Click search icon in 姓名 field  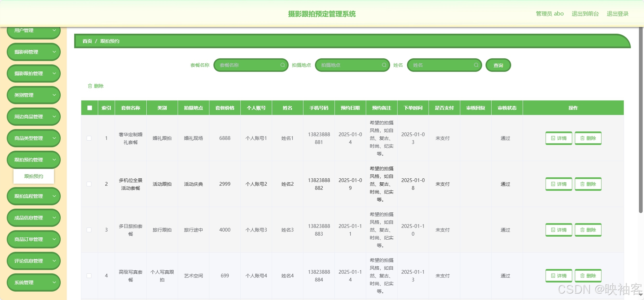(476, 65)
